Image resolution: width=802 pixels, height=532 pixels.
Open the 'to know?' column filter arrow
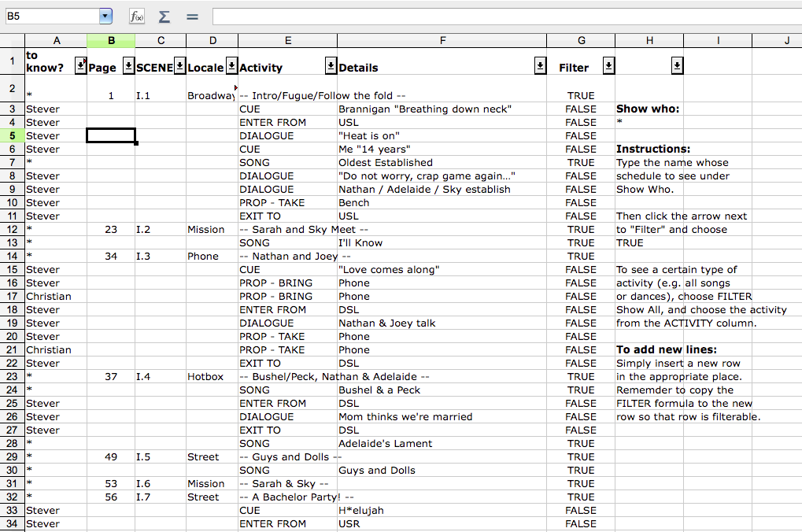point(81,66)
